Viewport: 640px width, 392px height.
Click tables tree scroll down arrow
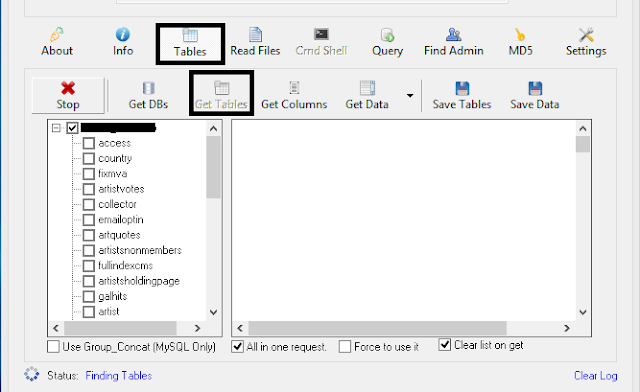point(213,312)
